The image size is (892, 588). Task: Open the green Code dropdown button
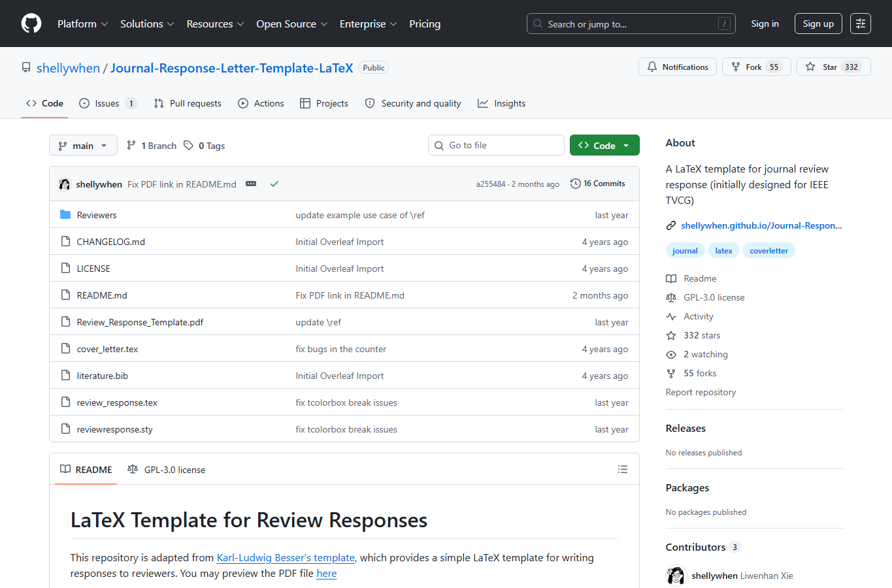[x=604, y=145]
